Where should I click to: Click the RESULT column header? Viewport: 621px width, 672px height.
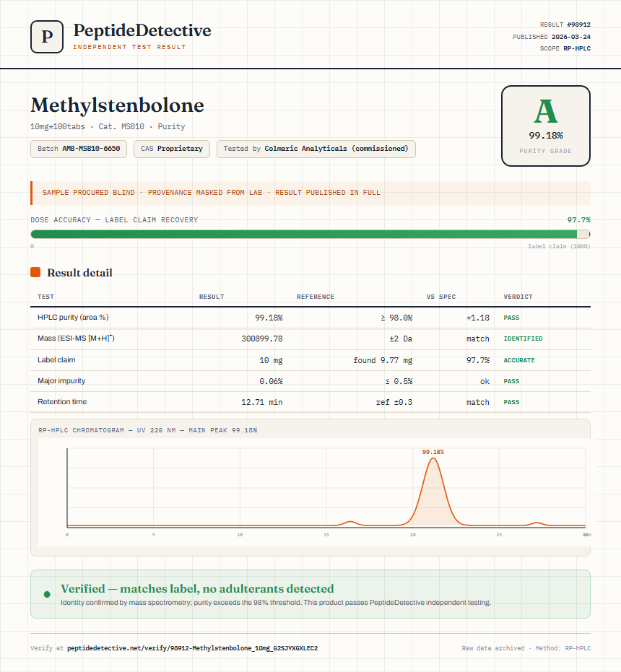tap(212, 297)
